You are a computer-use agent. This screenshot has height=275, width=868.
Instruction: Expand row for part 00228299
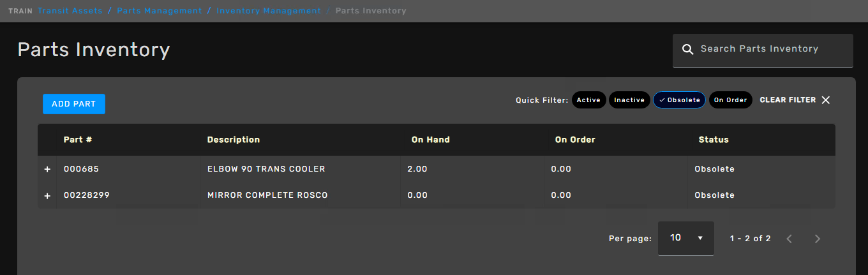(x=47, y=196)
